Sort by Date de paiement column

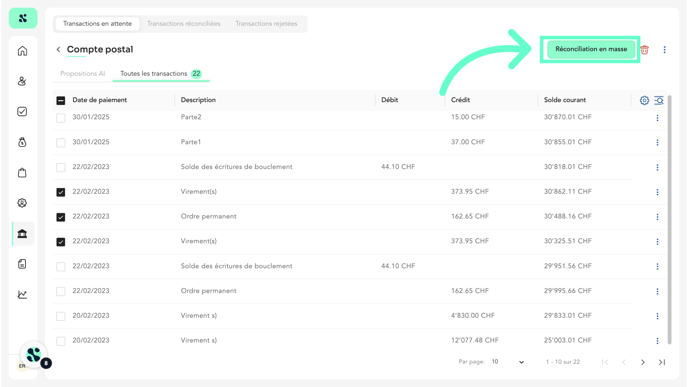click(x=100, y=100)
